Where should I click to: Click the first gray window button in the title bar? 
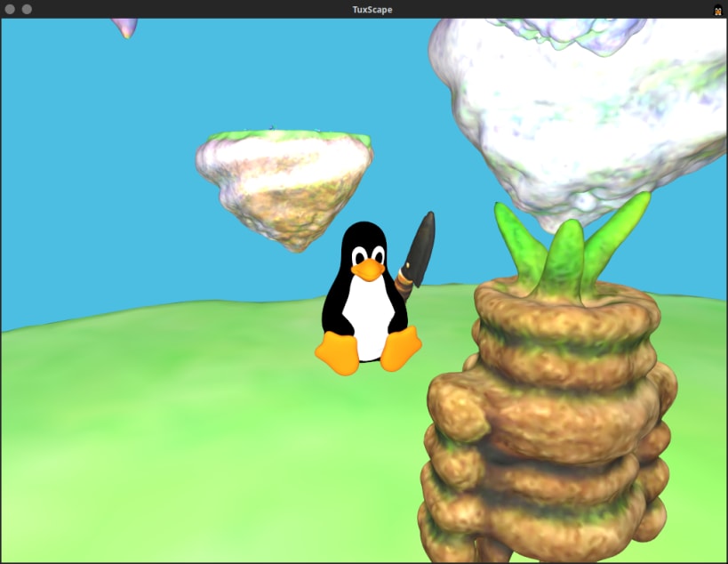point(10,9)
